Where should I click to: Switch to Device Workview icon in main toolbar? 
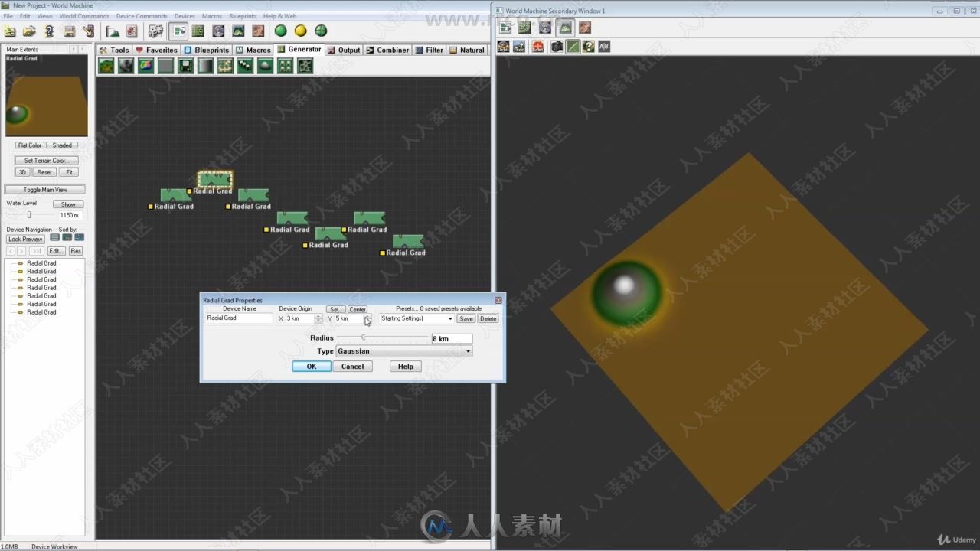[178, 31]
